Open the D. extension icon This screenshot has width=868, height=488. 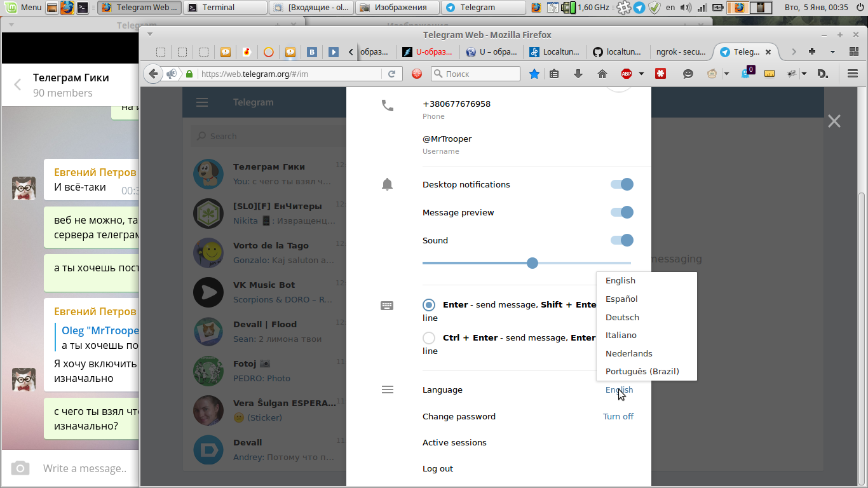point(823,74)
